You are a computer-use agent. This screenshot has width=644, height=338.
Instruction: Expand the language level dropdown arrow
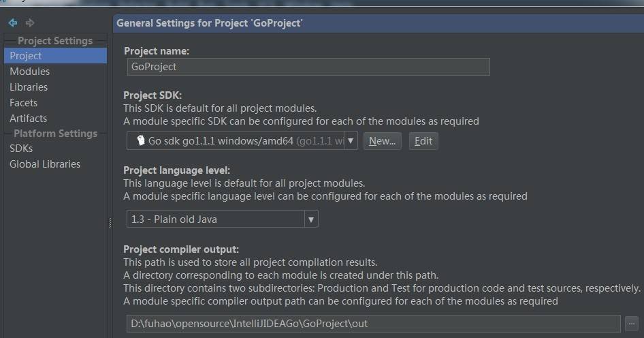click(311, 219)
